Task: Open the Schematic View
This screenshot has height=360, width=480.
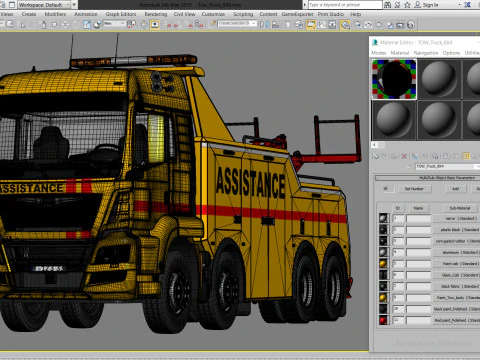Action: click(332, 25)
